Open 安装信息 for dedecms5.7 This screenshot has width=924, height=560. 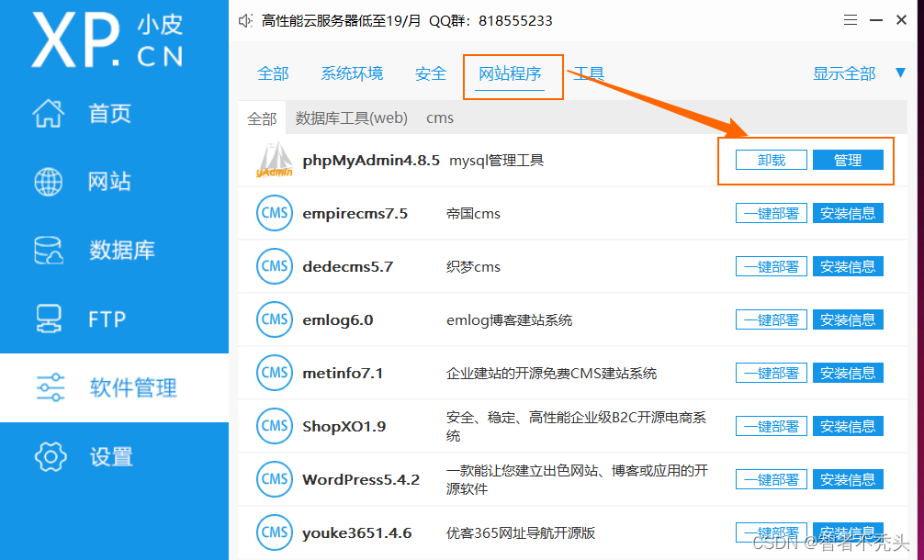tap(847, 266)
